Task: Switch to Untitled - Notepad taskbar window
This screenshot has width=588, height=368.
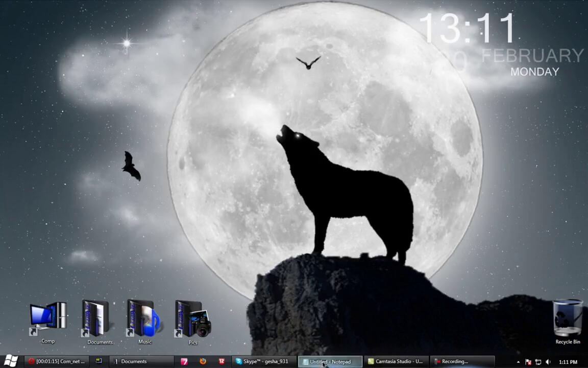Action: [x=330, y=361]
